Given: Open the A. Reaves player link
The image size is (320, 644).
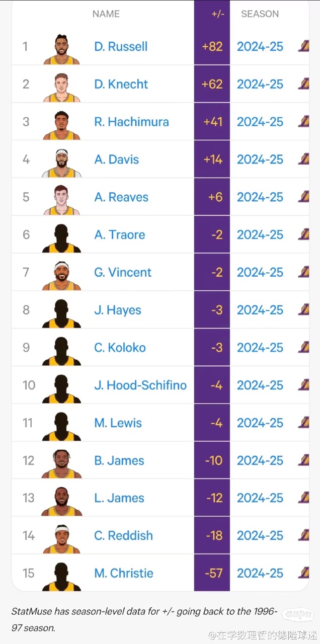Looking at the screenshot, I should coord(121,197).
